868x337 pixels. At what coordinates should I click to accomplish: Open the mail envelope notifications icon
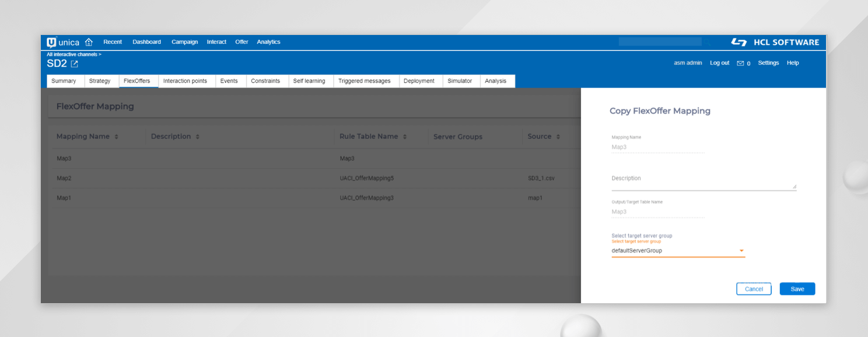740,64
